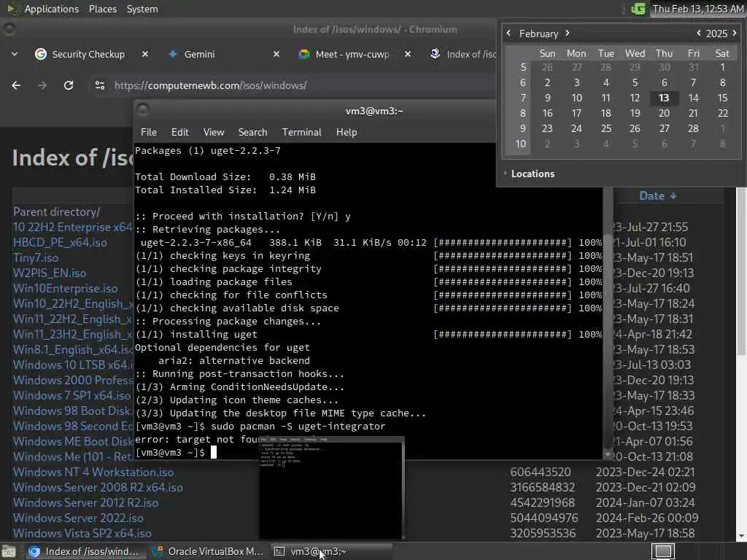This screenshot has width=747, height=560.
Task: Open terminal Edit menu
Action: tap(179, 133)
